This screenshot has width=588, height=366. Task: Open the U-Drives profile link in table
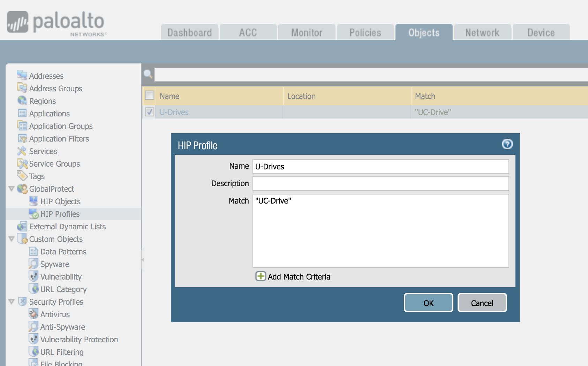pyautogui.click(x=174, y=112)
